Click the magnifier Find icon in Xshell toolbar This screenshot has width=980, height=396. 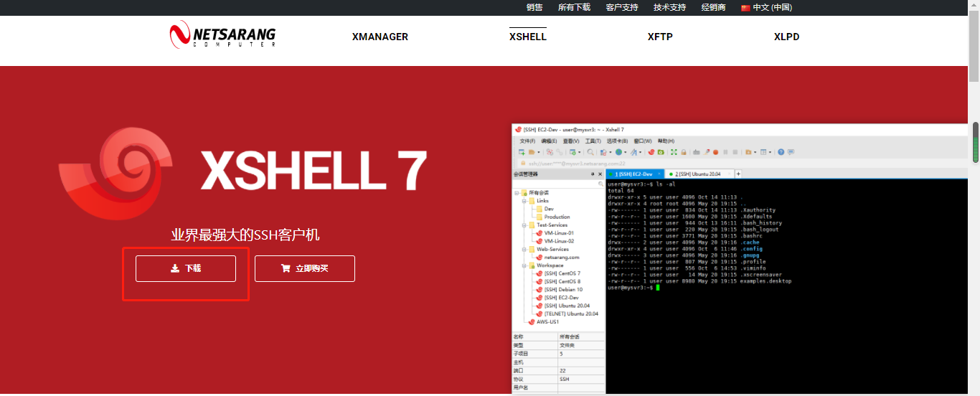[x=590, y=152]
